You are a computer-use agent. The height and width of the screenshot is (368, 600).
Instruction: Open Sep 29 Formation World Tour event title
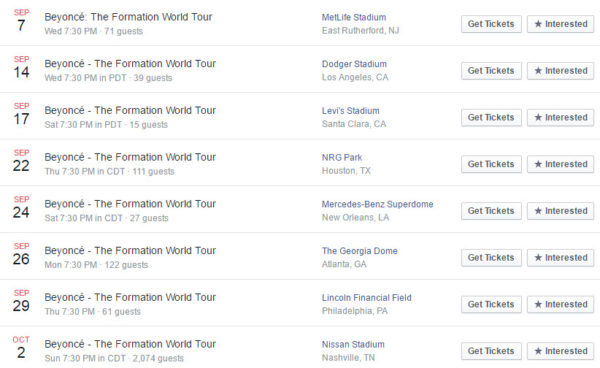[130, 297]
